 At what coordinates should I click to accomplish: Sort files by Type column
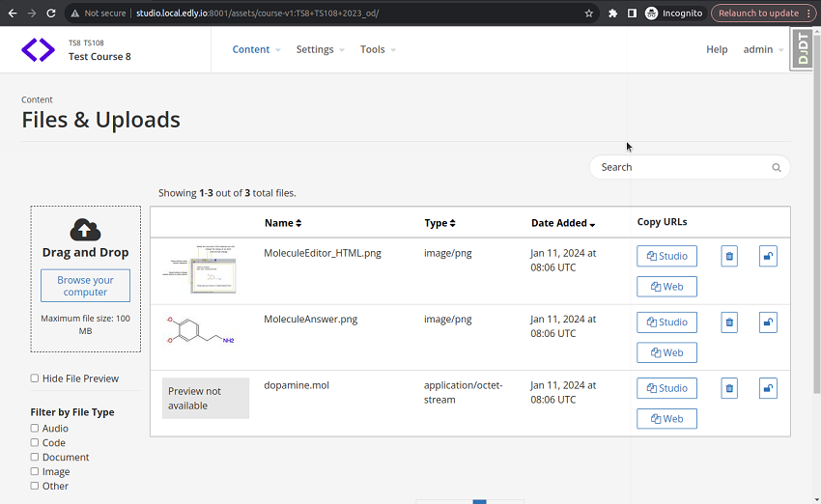439,223
